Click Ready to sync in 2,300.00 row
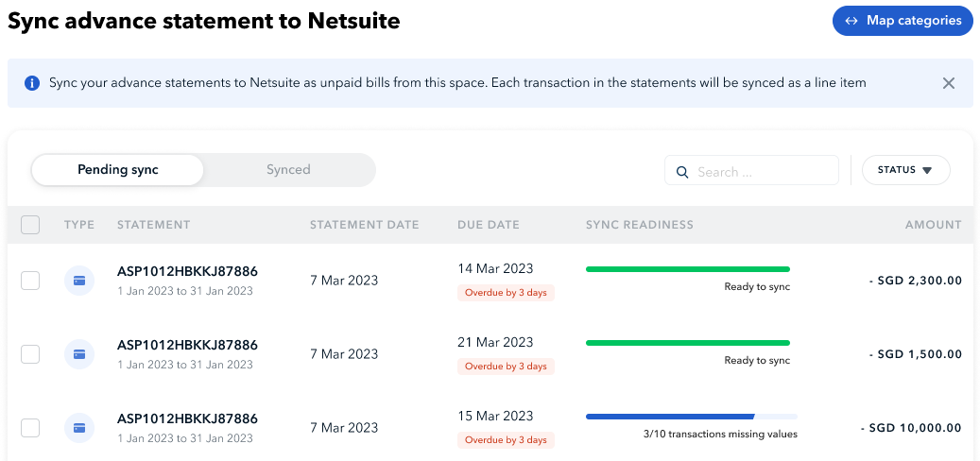The width and height of the screenshot is (980, 461). (757, 287)
